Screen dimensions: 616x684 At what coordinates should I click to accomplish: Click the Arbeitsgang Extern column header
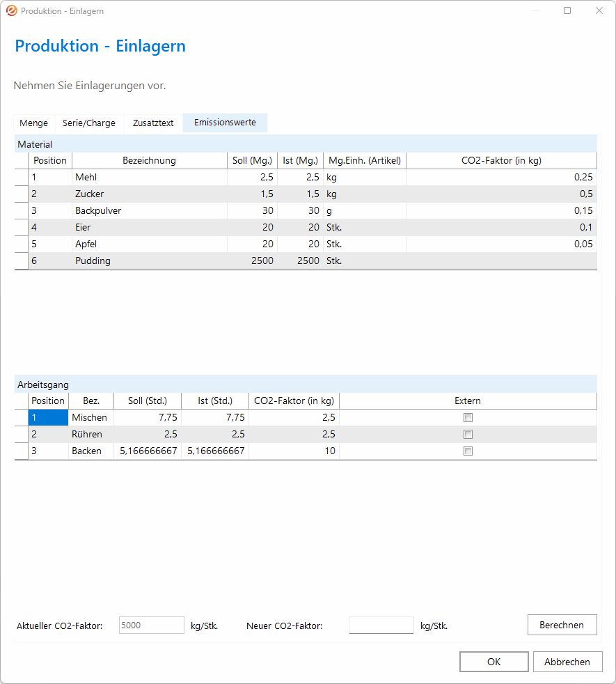pyautogui.click(x=468, y=401)
